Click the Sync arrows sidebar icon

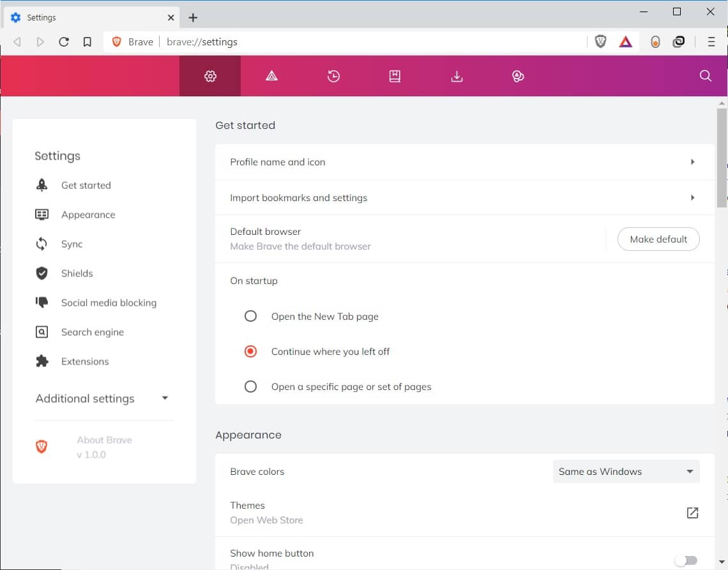pos(42,244)
